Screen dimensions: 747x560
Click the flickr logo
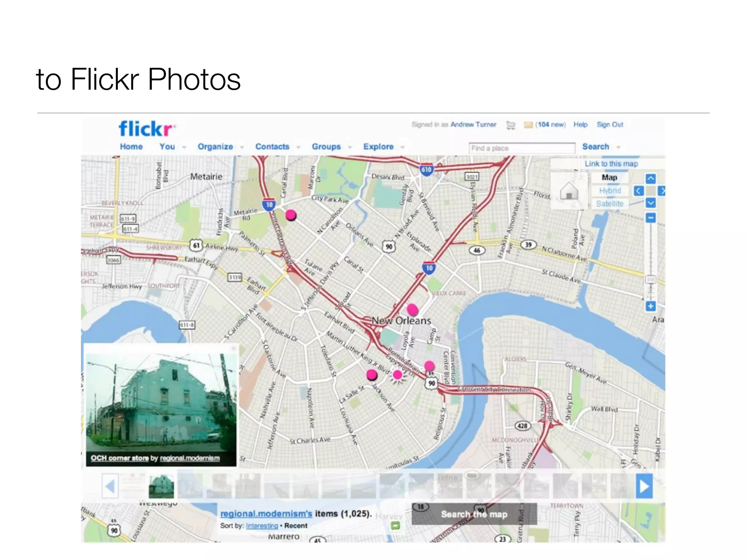pos(147,129)
